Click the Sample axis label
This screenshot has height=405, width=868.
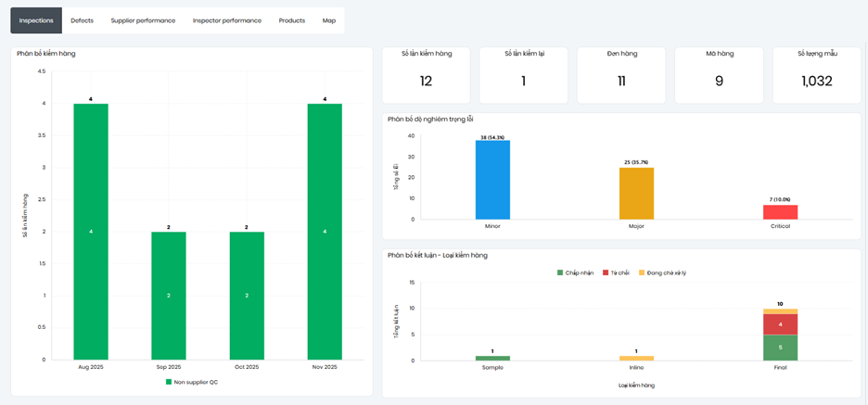[492, 367]
